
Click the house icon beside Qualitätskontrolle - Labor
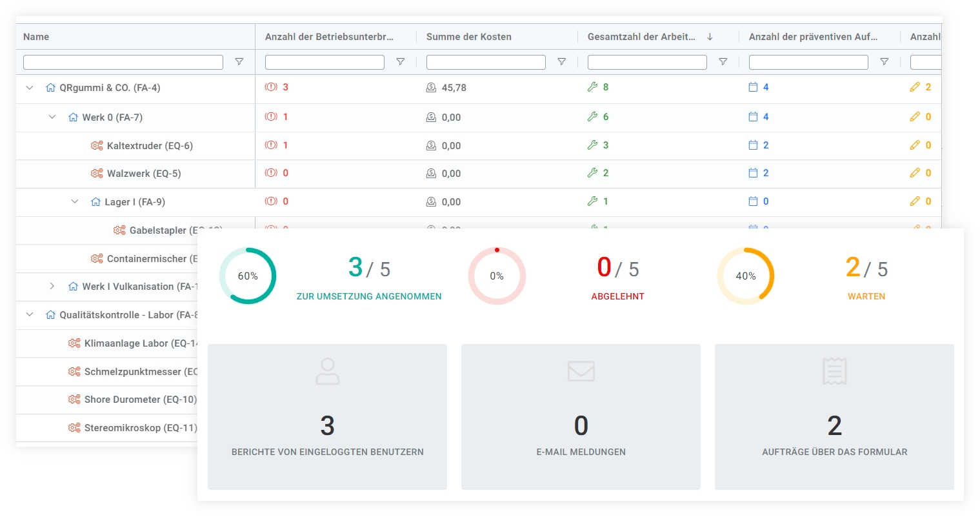50,315
